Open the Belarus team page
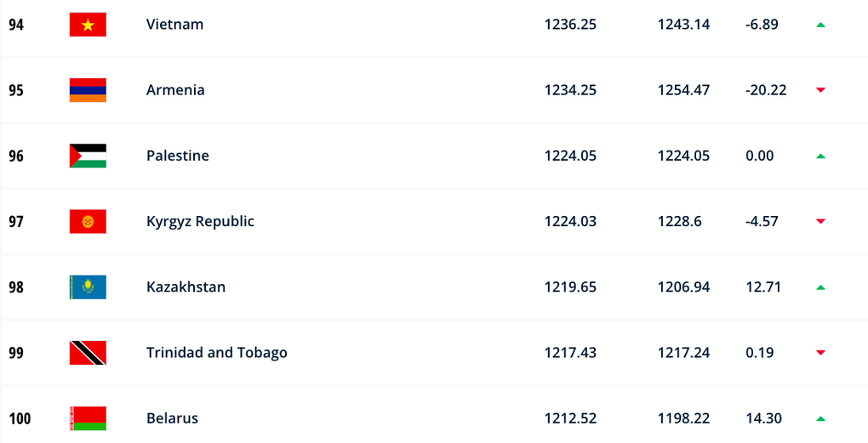868x443 pixels. tap(172, 418)
